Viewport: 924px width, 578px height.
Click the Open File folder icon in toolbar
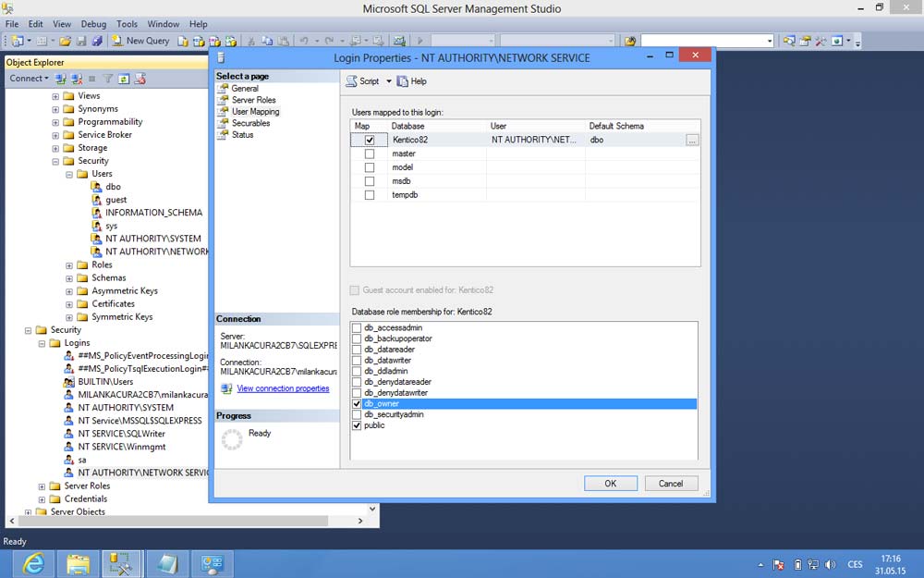[x=66, y=41]
